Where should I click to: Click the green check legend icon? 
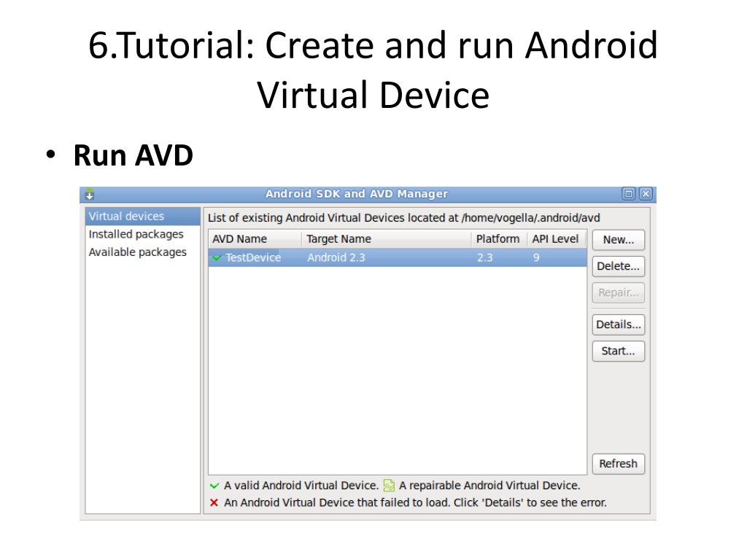click(214, 486)
